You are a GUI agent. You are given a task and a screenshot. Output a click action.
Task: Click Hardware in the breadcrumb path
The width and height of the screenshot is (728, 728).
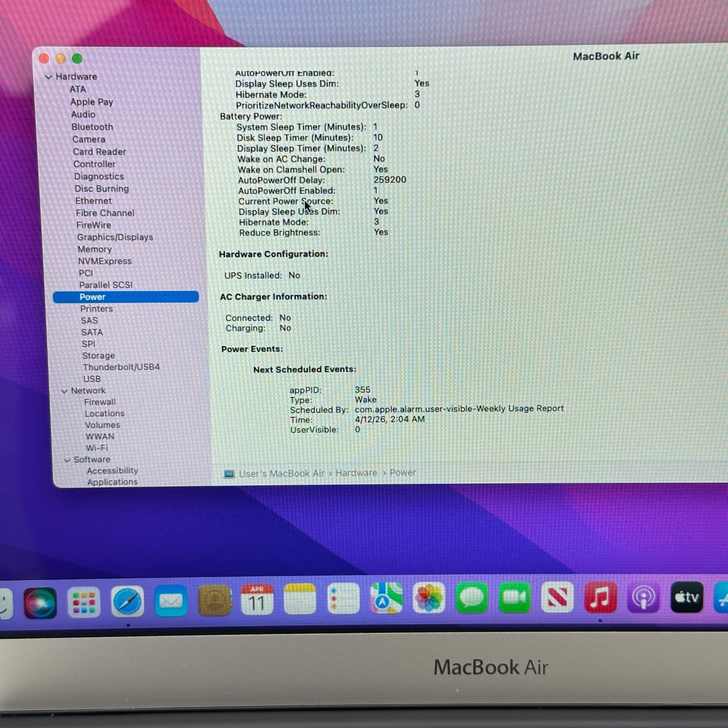point(356,473)
